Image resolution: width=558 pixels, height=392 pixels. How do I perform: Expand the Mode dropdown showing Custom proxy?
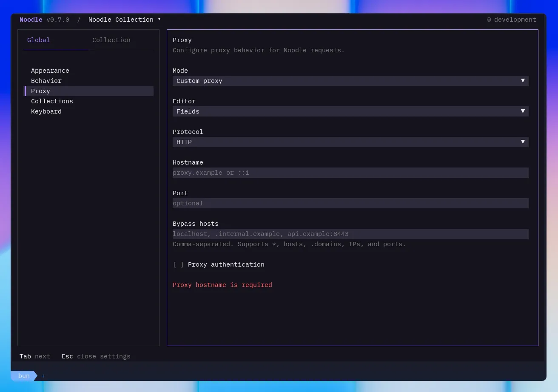[350, 81]
